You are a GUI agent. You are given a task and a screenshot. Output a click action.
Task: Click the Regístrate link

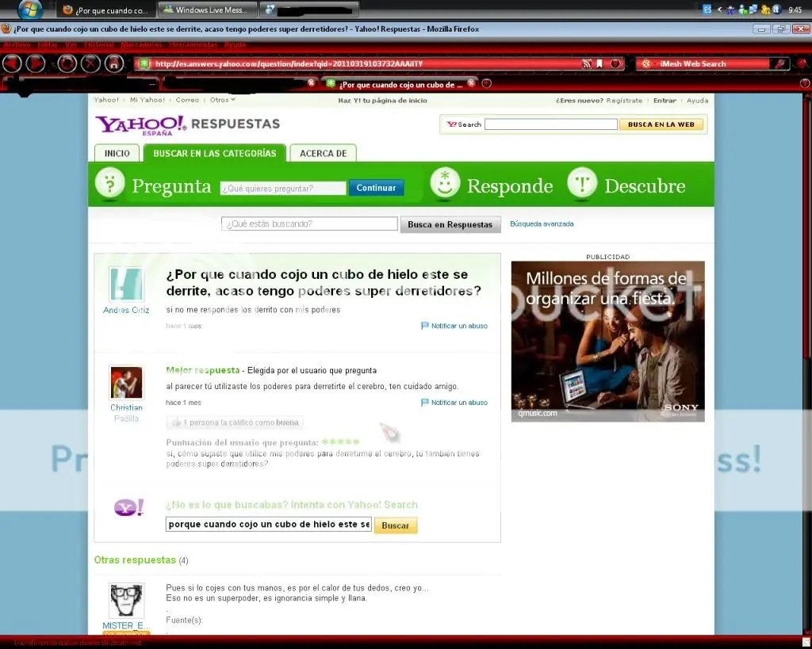[x=624, y=101]
